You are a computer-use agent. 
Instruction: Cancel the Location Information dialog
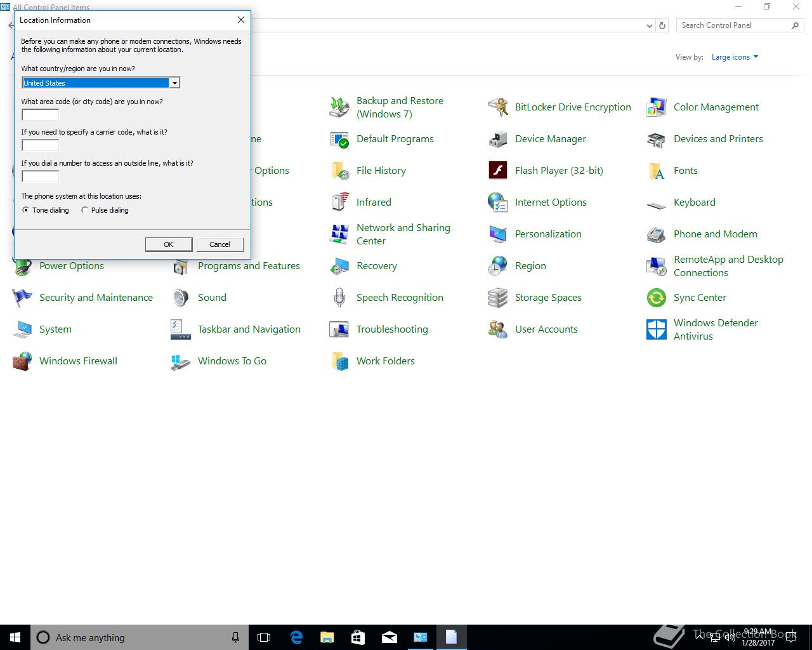click(x=219, y=244)
